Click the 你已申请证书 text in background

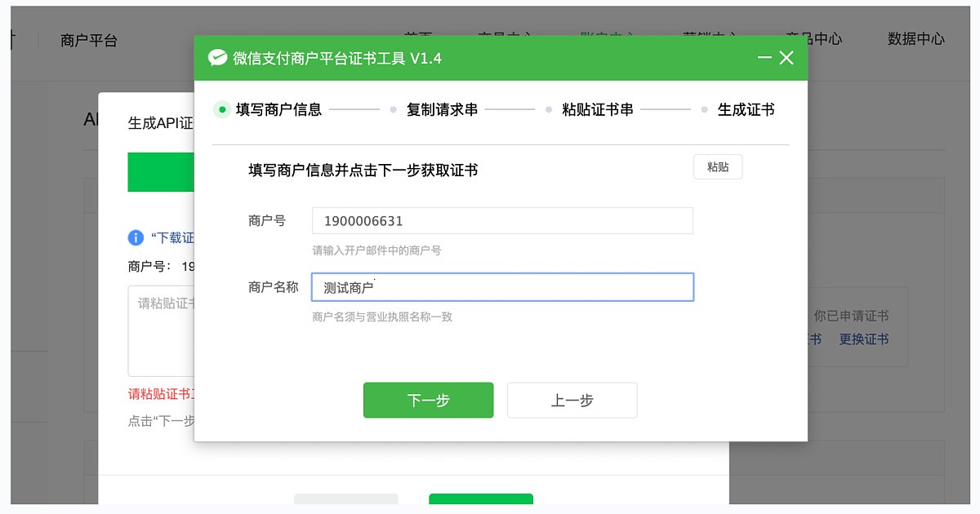coord(851,316)
